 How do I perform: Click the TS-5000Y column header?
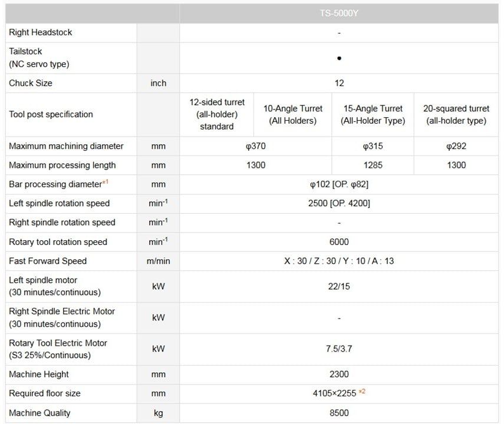point(339,13)
